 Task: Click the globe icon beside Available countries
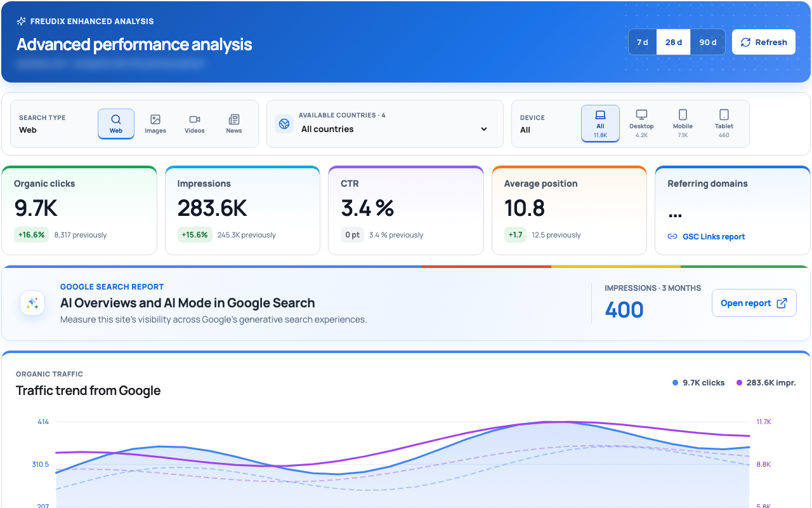coord(284,124)
